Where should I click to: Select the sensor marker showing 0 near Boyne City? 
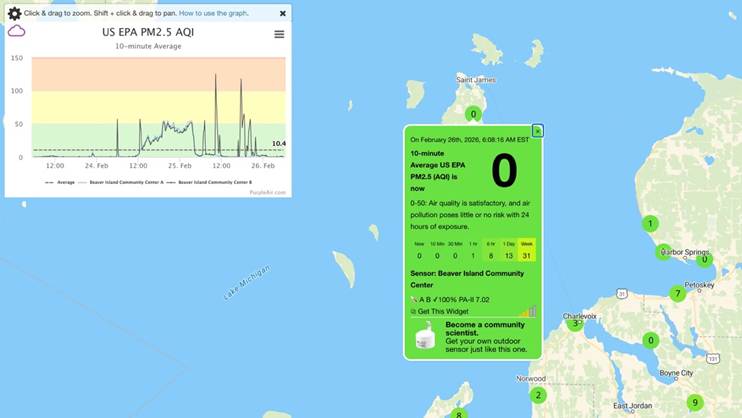(x=651, y=340)
